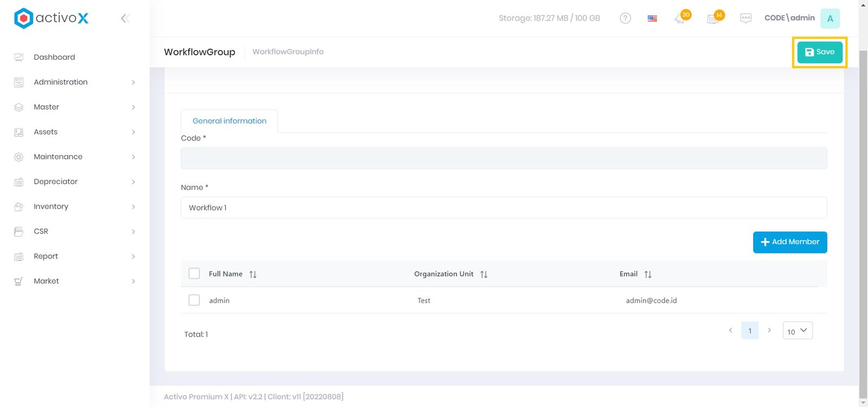Go to Dashboard in sidebar
868x407 pixels.
(54, 57)
